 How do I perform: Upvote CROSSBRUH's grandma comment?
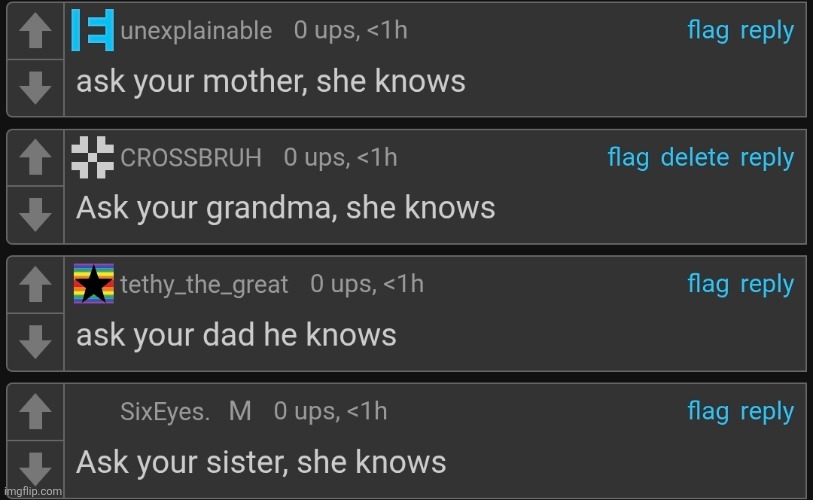(35, 157)
